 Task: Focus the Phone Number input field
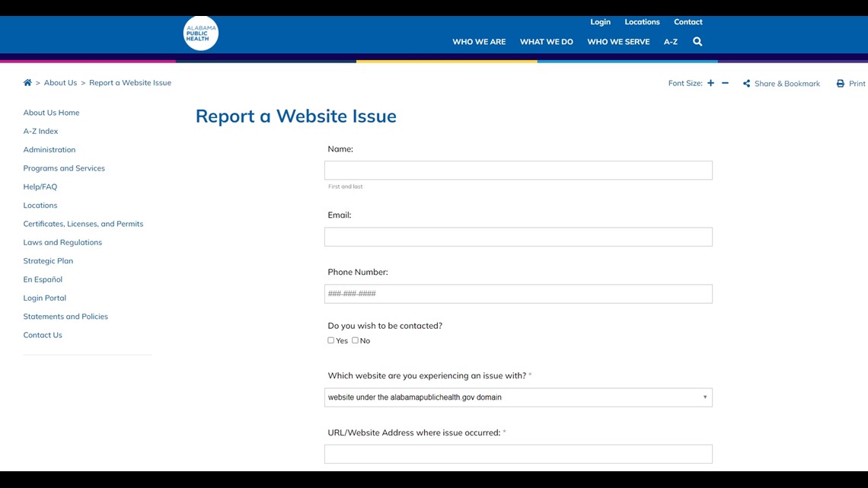coord(519,294)
